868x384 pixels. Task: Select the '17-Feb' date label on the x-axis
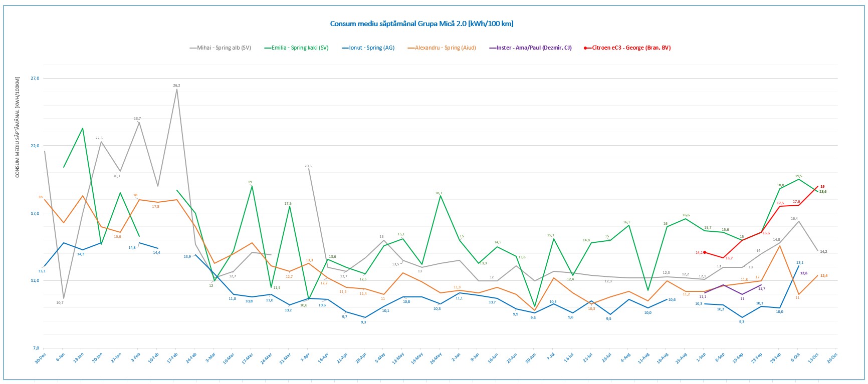(x=173, y=358)
